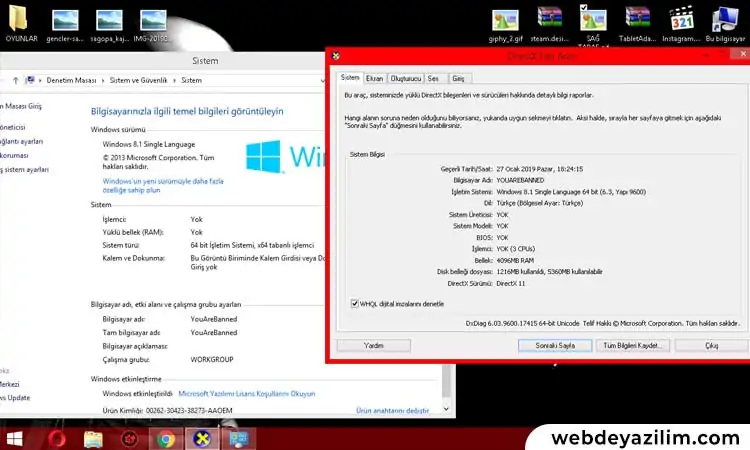
Task: Click the red circular app icon in taskbar
Action: click(x=129, y=439)
